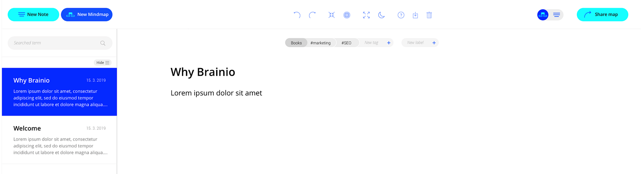Screen dimensions: 644x174
Task: Switch to mindmap view in the toggle
Action: (x=543, y=15)
